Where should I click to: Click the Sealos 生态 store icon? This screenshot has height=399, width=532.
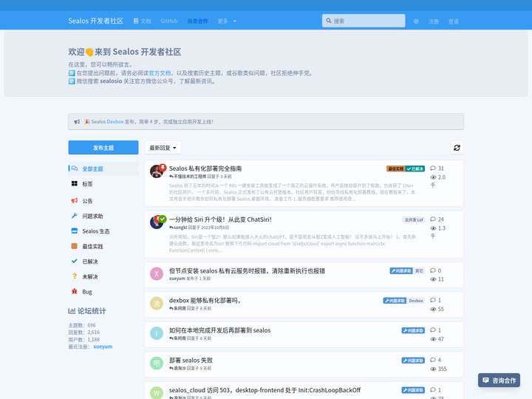[75, 231]
